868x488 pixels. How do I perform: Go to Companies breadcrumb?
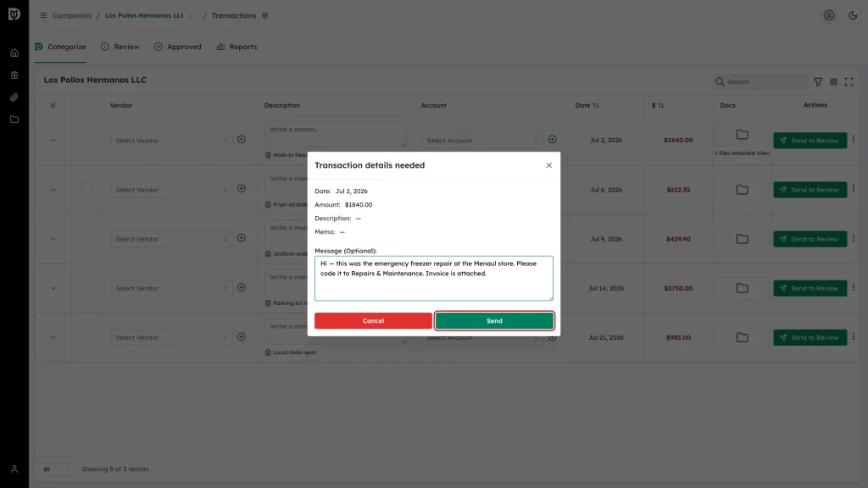tap(71, 15)
